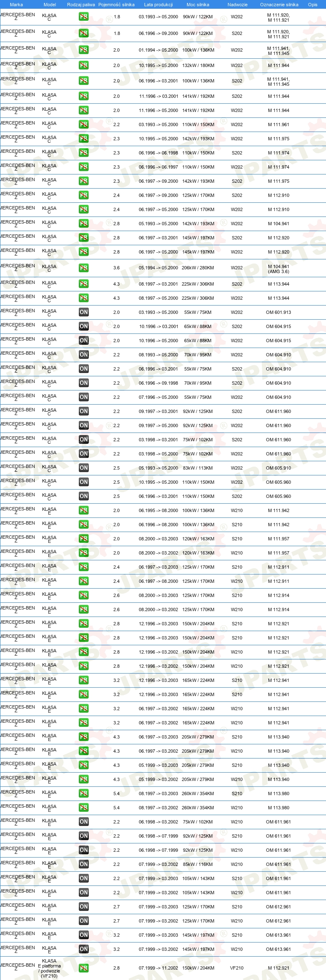Viewport: 326px width, 980px height.
Task: Click the engine code OM 605.910
Action: click(x=278, y=468)
